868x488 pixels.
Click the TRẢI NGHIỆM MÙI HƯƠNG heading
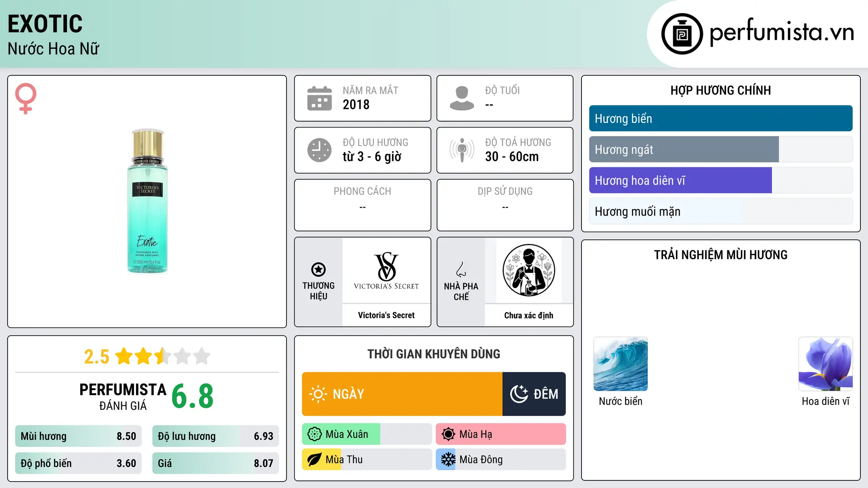coord(721,255)
